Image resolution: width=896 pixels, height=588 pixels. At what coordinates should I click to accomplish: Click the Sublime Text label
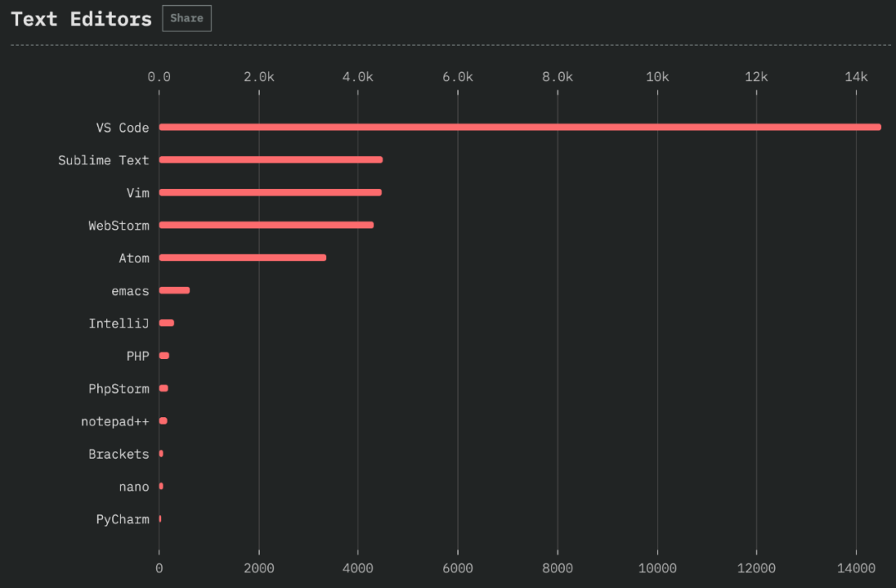(104, 160)
